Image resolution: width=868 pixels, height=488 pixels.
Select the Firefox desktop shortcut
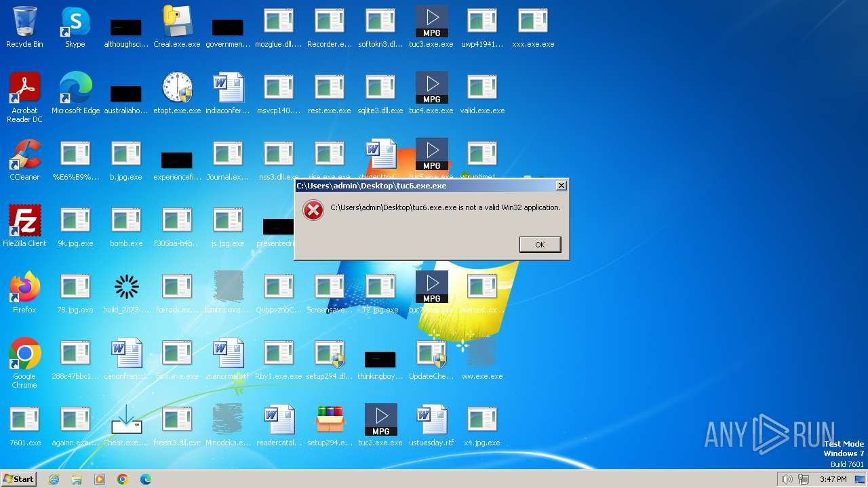click(x=24, y=287)
